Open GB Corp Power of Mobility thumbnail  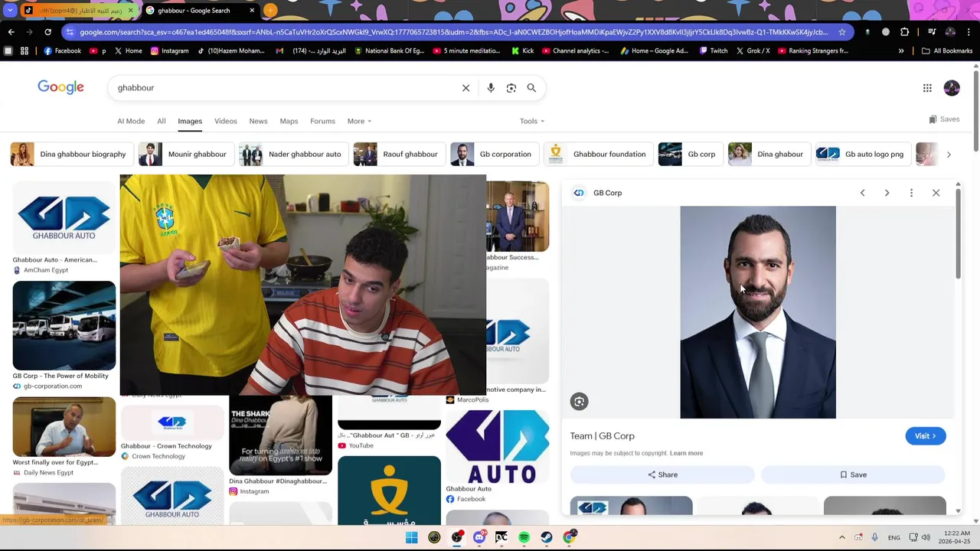(x=64, y=326)
